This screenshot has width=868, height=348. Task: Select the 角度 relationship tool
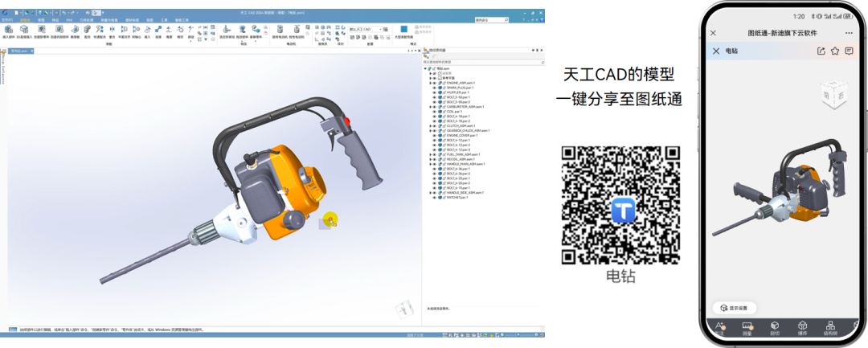pyautogui.click(x=169, y=31)
